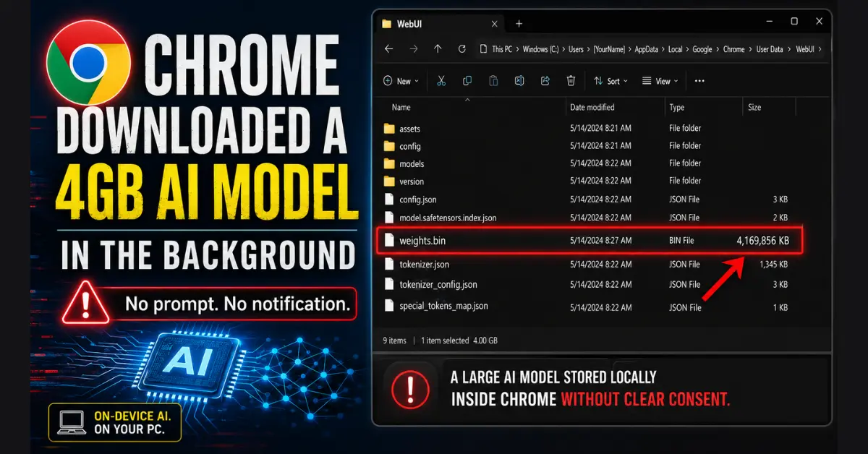Viewport: 868px width, 454px height.
Task: Click the folder icon beside version
Action: (389, 181)
